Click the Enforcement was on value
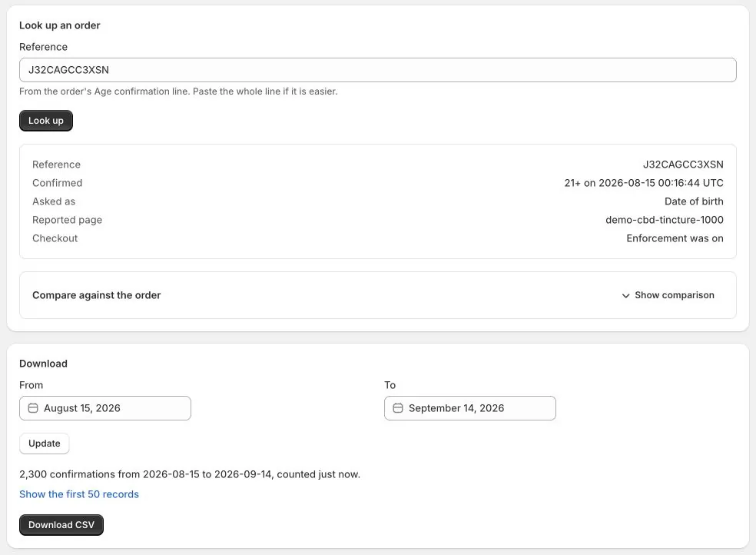Image resolution: width=756 pixels, height=555 pixels. click(x=675, y=238)
